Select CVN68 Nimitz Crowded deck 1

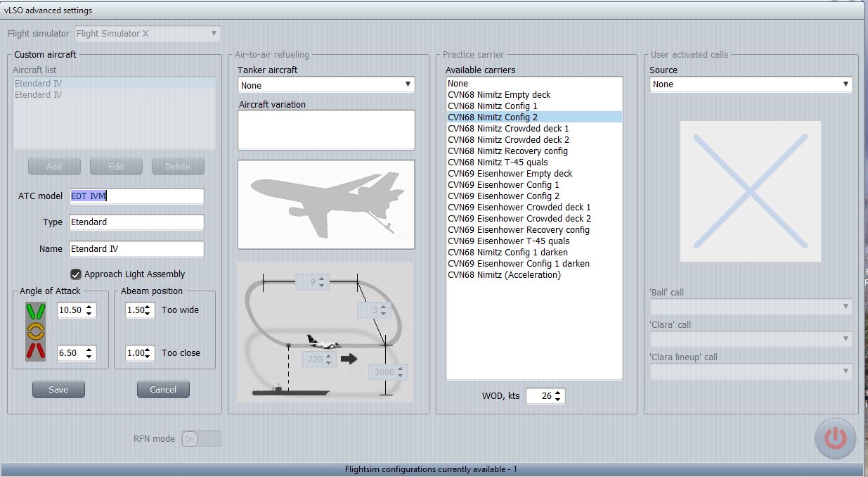(534, 128)
